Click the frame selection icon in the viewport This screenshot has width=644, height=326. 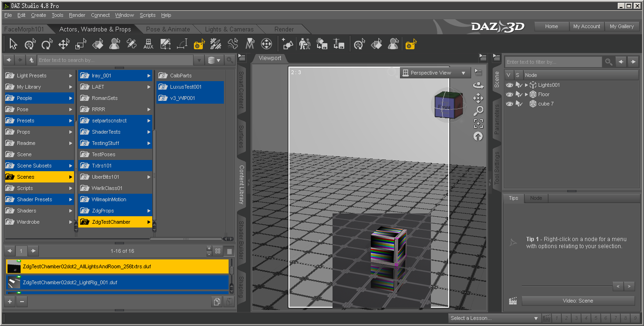[x=478, y=123]
